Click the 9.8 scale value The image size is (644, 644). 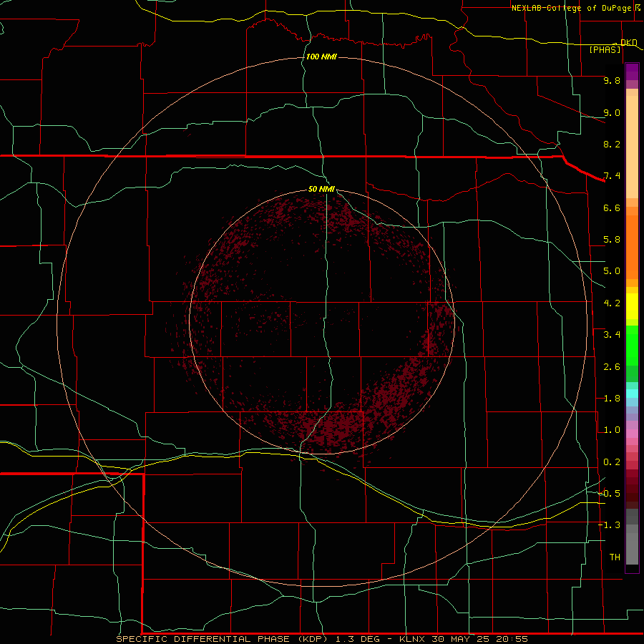[612, 80]
